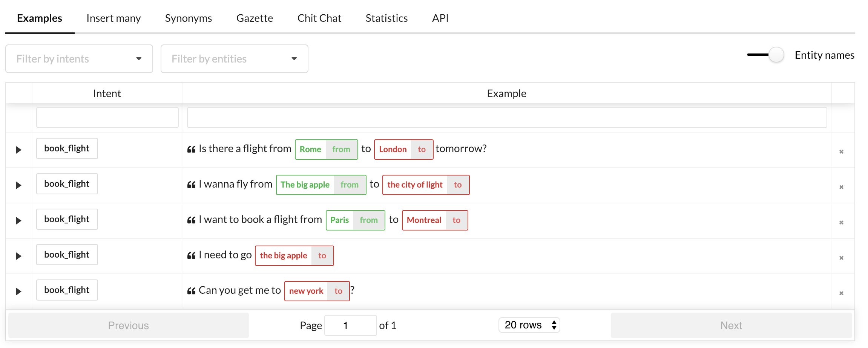Toggle the Entity names switch
This screenshot has width=868, height=348.
(766, 55)
